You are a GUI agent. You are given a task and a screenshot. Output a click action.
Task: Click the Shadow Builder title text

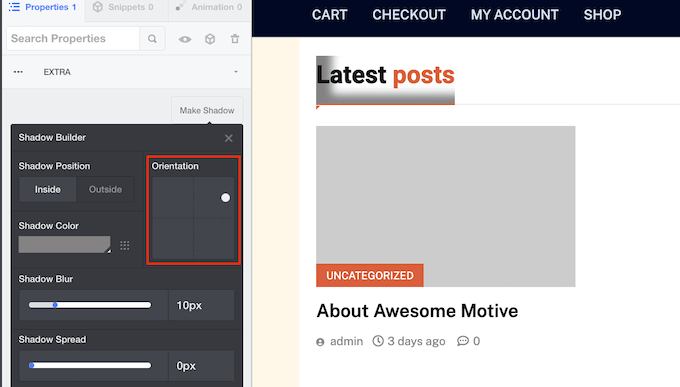point(52,138)
